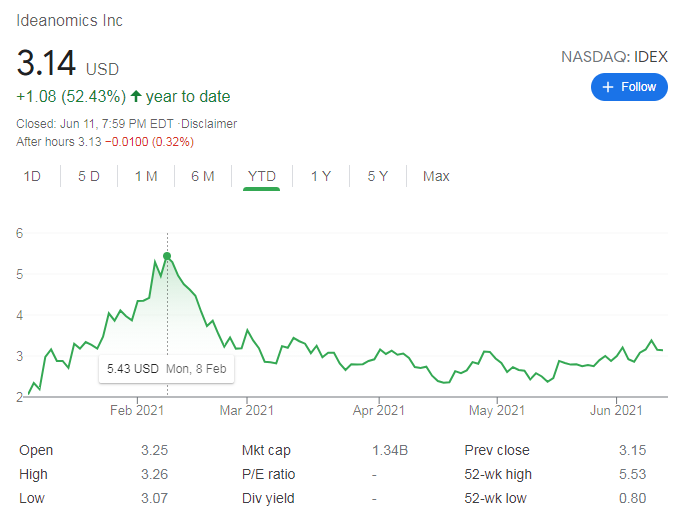
Task: Switch to the 1 Y chart tab
Action: [321, 176]
